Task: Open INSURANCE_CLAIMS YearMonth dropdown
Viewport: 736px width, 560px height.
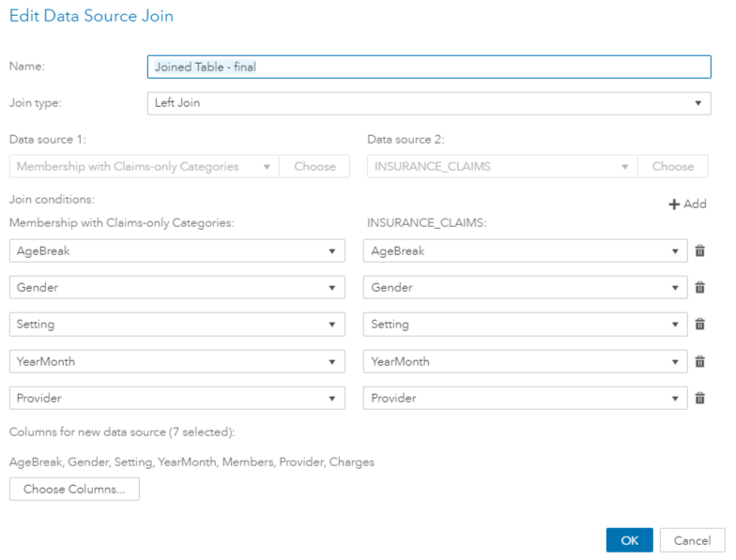Action: pos(525,361)
